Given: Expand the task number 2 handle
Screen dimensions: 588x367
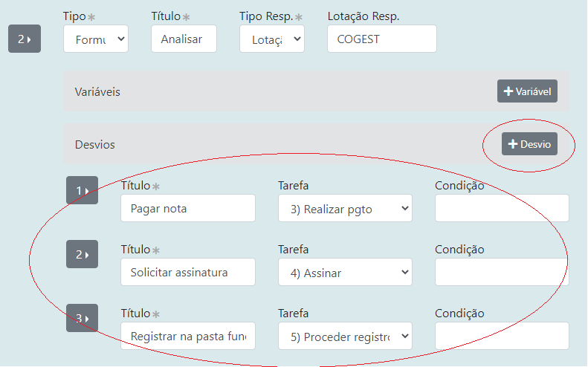Looking at the screenshot, I should tap(25, 39).
